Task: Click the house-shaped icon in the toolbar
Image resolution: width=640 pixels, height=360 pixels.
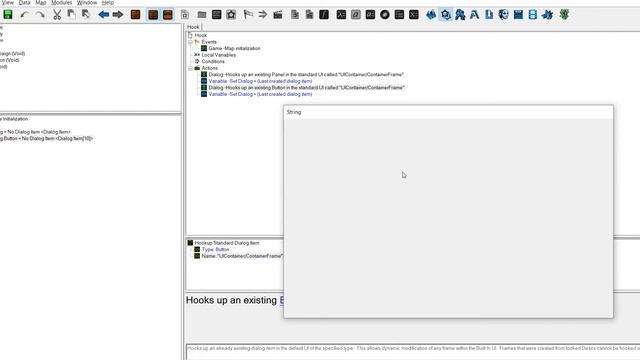Action: coord(231,15)
